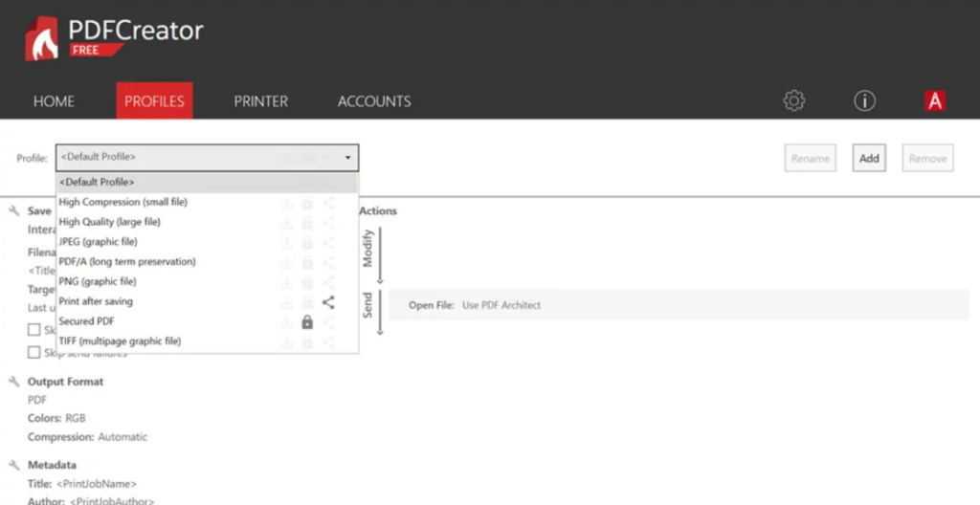Viewport: 980px width, 505px height.
Task: Click the faint lock icon on TIFF row
Action: (307, 342)
